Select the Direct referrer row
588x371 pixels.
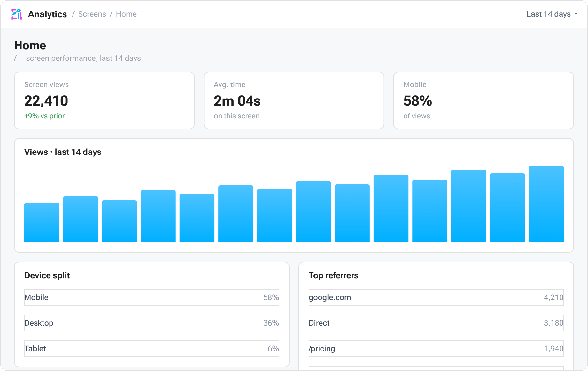436,323
